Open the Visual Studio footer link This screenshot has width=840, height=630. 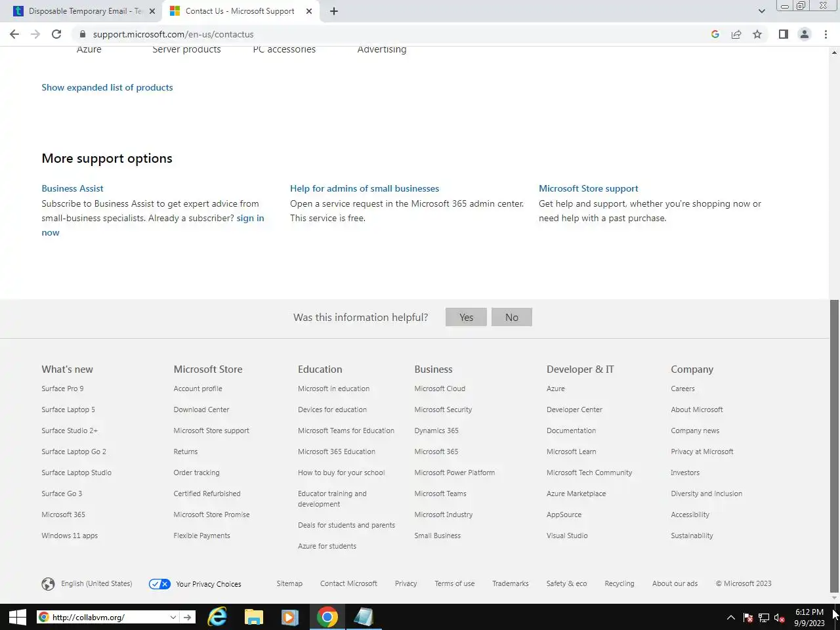tap(567, 535)
